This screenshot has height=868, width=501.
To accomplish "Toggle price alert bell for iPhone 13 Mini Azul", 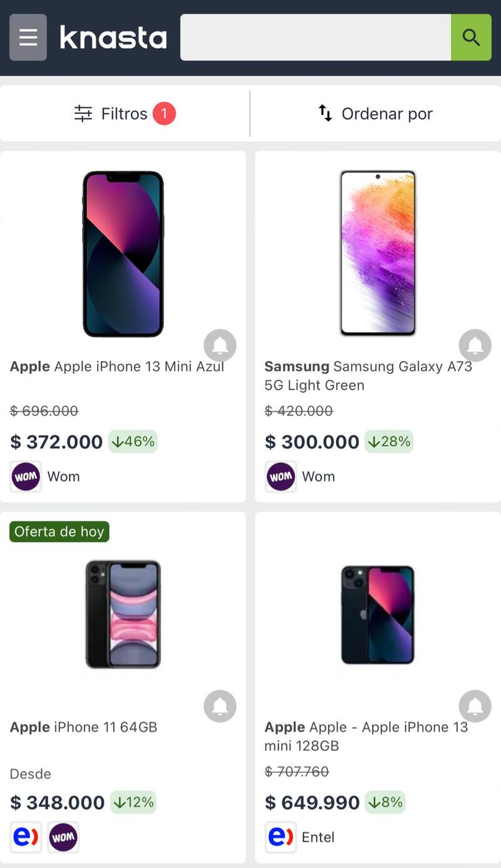I will 220,345.
